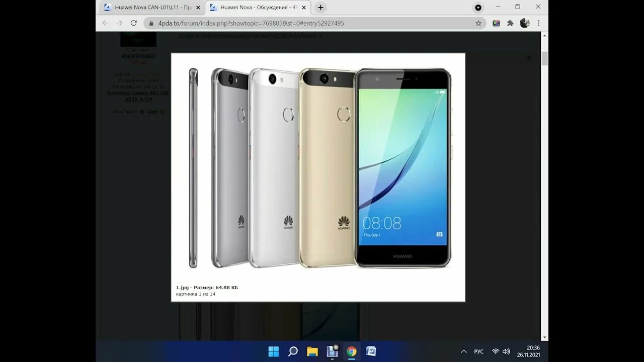Screen dimensions: 644x362
Task: Open the Extensions puzzle icon
Action: [x=510, y=23]
